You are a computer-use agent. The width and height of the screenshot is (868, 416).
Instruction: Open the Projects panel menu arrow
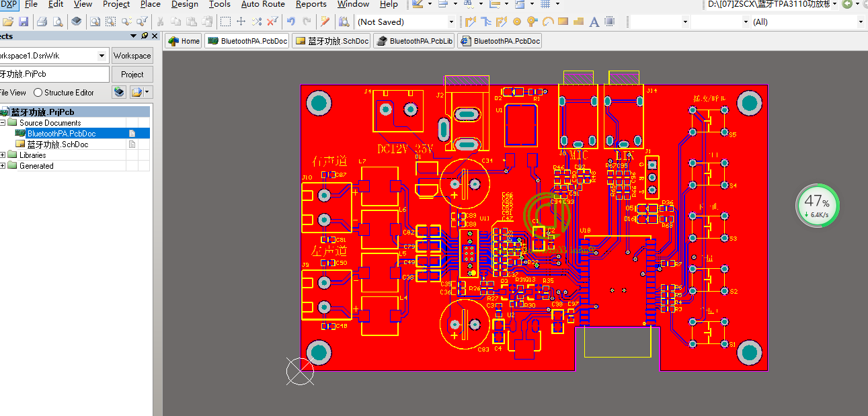click(133, 36)
